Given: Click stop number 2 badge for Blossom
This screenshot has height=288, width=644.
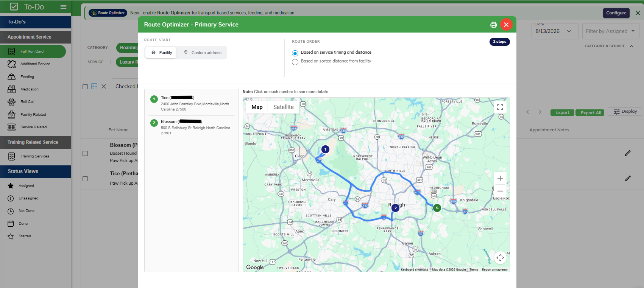Looking at the screenshot, I should (x=154, y=123).
